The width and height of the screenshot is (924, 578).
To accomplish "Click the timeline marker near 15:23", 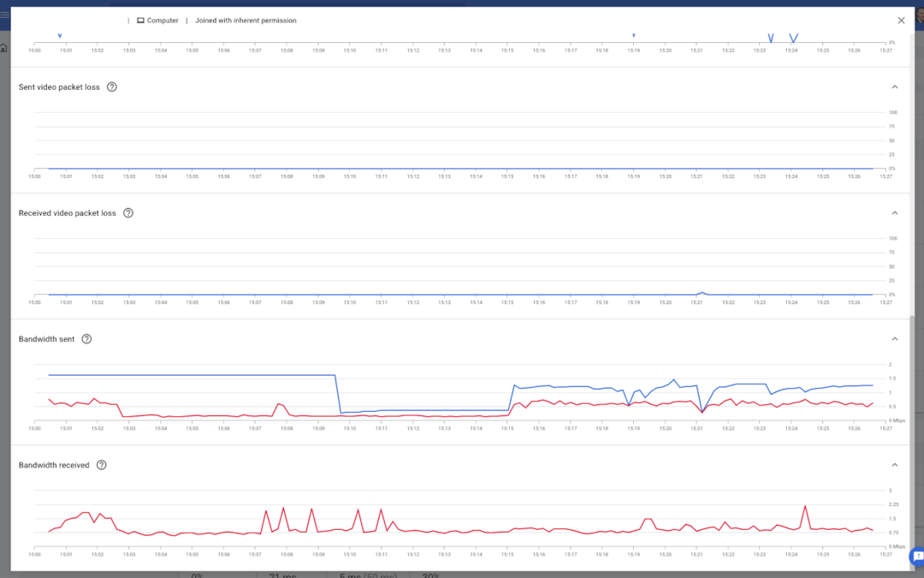I will tap(771, 39).
